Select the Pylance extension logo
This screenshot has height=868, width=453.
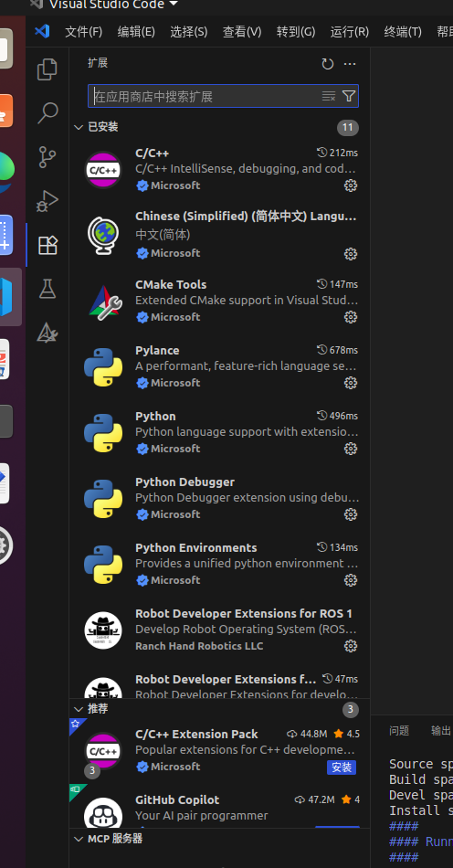pos(103,367)
